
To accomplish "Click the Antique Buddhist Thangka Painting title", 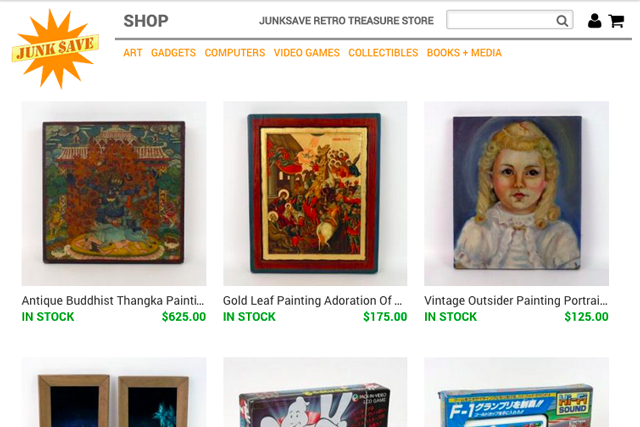I will [113, 300].
